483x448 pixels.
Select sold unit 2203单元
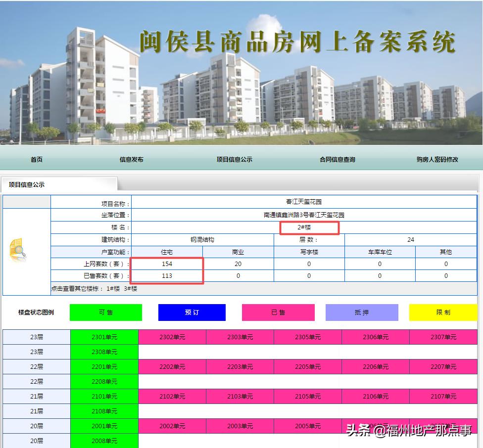point(241,366)
